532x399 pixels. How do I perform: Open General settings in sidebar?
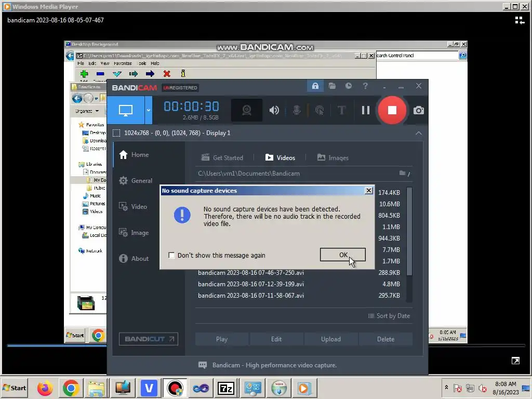pyautogui.click(x=136, y=180)
